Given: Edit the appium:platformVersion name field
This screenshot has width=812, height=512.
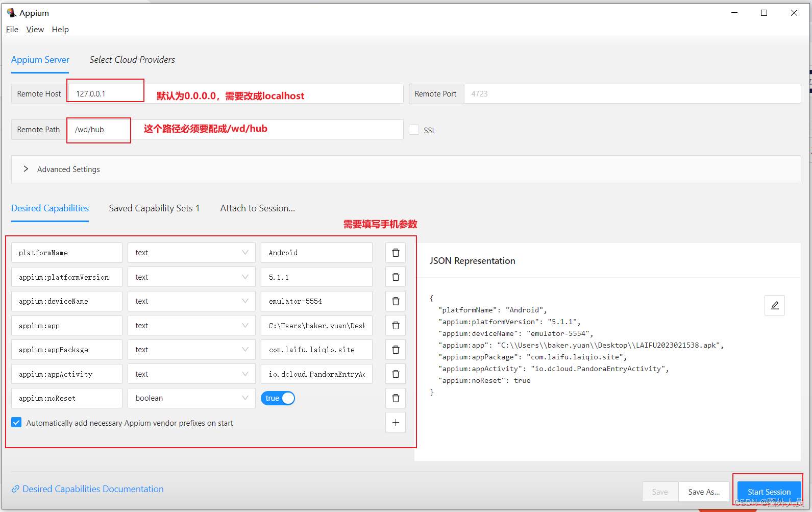Looking at the screenshot, I should [67, 277].
